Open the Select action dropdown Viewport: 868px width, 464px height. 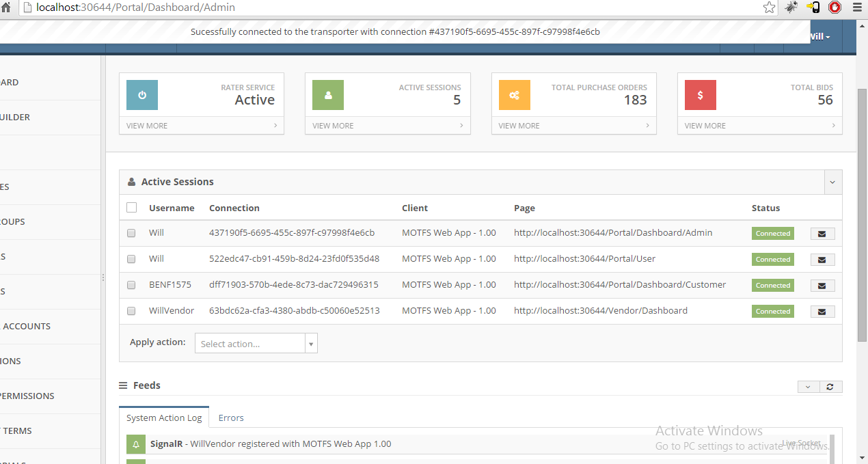[256, 344]
